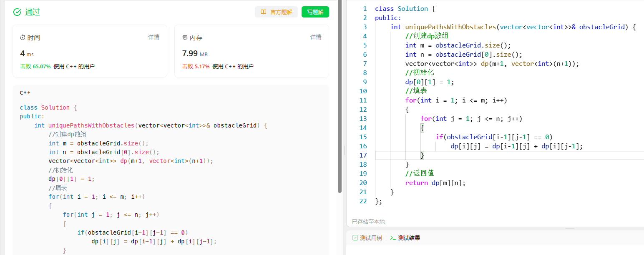644x255 pixels.
Task: Click the terminal icon of 测试结果 tab
Action: (x=393, y=238)
